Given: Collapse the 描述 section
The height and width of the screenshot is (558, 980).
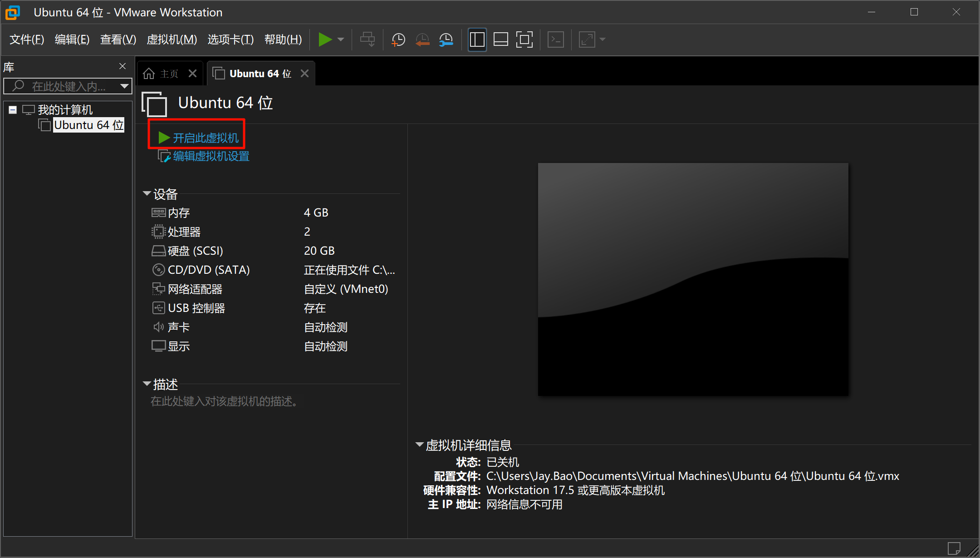Looking at the screenshot, I should click(x=147, y=384).
